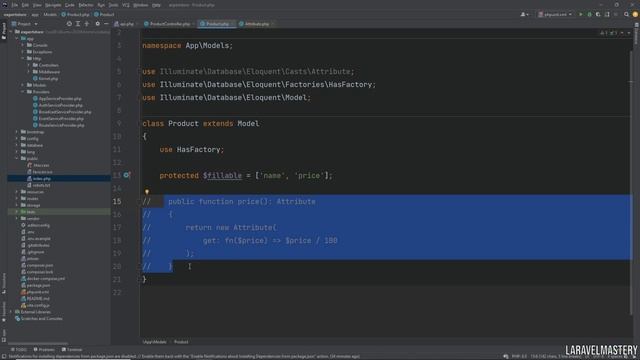Collapse the Providers folder
Screen dimensions: 640x360
click(x=23, y=92)
